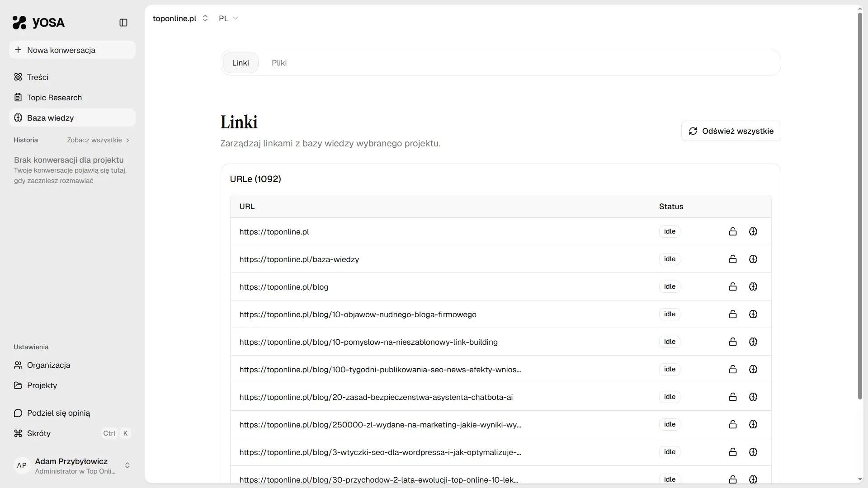Screen dimensions: 868x488
Task: Select the Linki tab
Action: point(241,63)
